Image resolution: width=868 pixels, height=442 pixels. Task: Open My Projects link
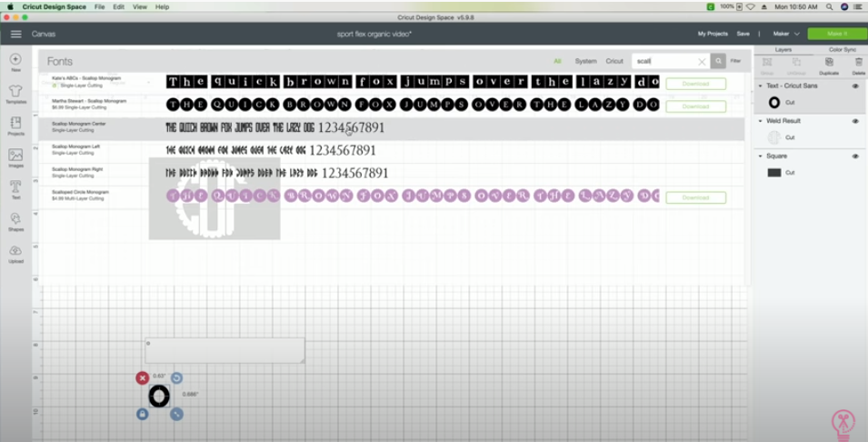713,34
